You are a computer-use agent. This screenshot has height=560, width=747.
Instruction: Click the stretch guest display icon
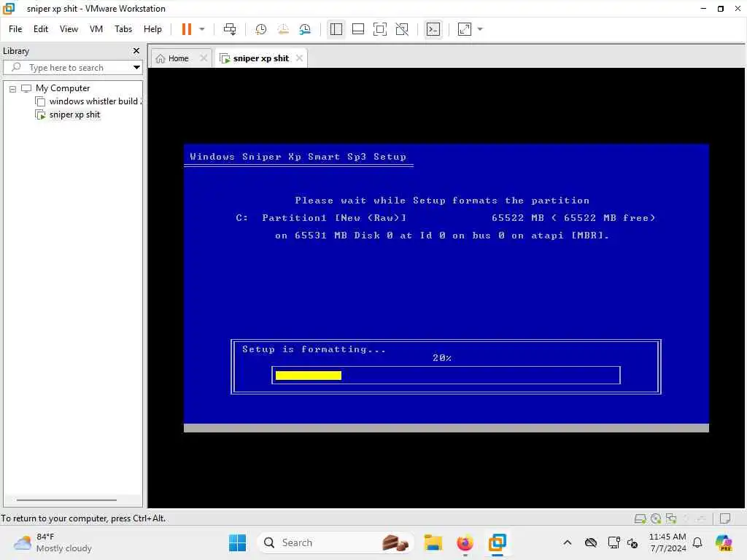pyautogui.click(x=465, y=29)
